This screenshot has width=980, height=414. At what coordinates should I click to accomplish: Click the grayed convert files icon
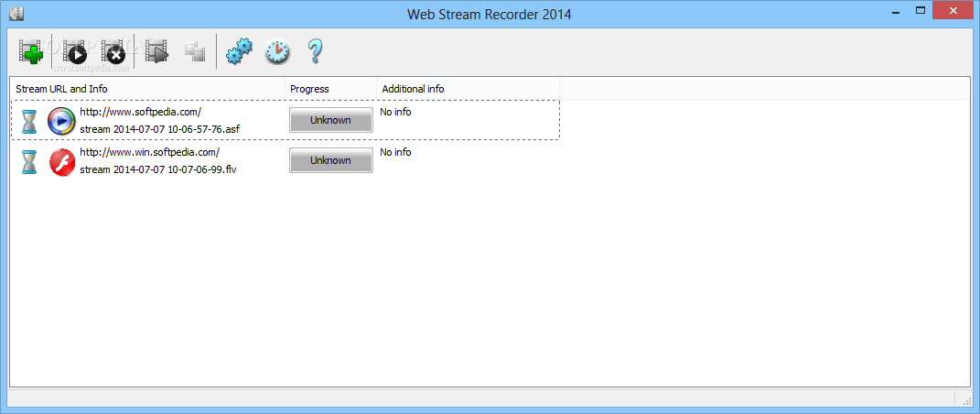195,51
